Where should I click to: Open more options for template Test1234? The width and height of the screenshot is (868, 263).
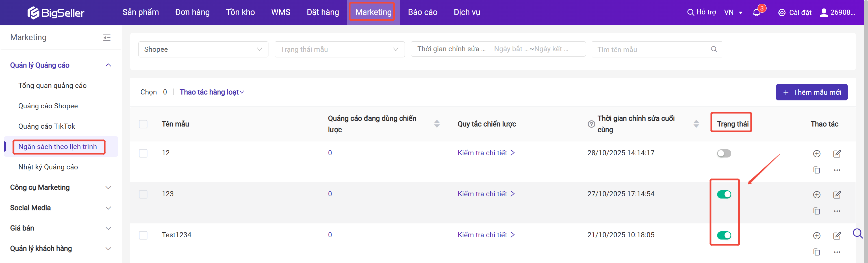click(837, 252)
